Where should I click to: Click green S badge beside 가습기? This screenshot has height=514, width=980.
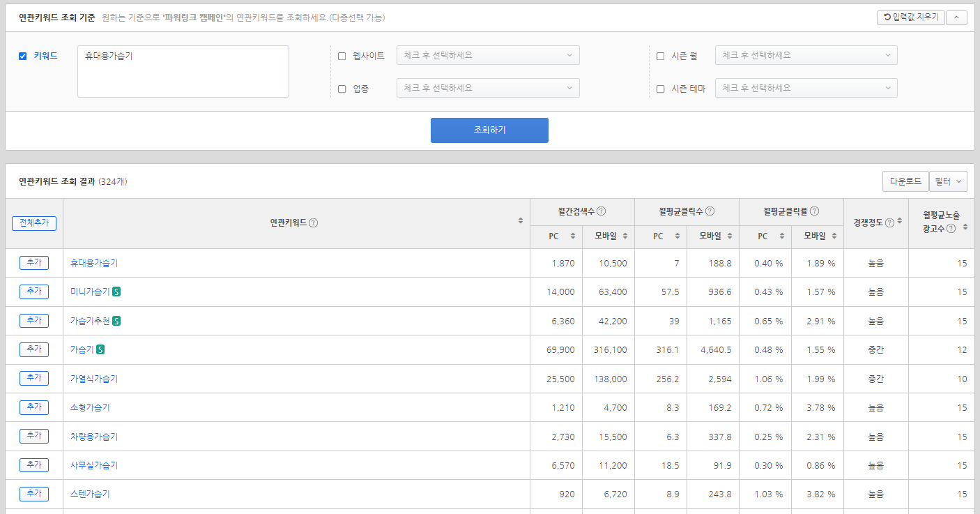click(x=100, y=349)
